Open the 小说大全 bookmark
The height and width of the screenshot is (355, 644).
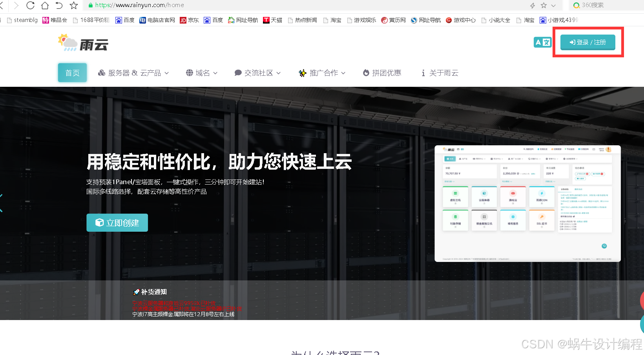pos(496,20)
